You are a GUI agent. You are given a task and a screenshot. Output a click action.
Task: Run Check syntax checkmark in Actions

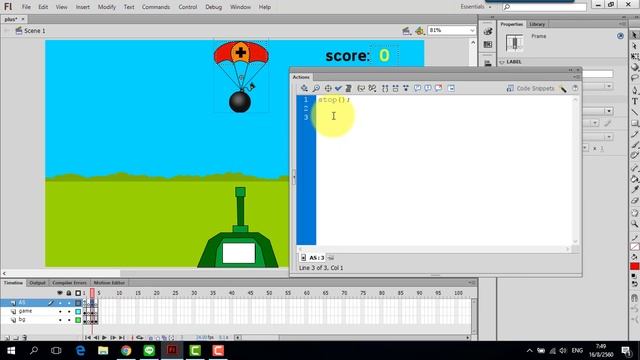tap(338, 88)
